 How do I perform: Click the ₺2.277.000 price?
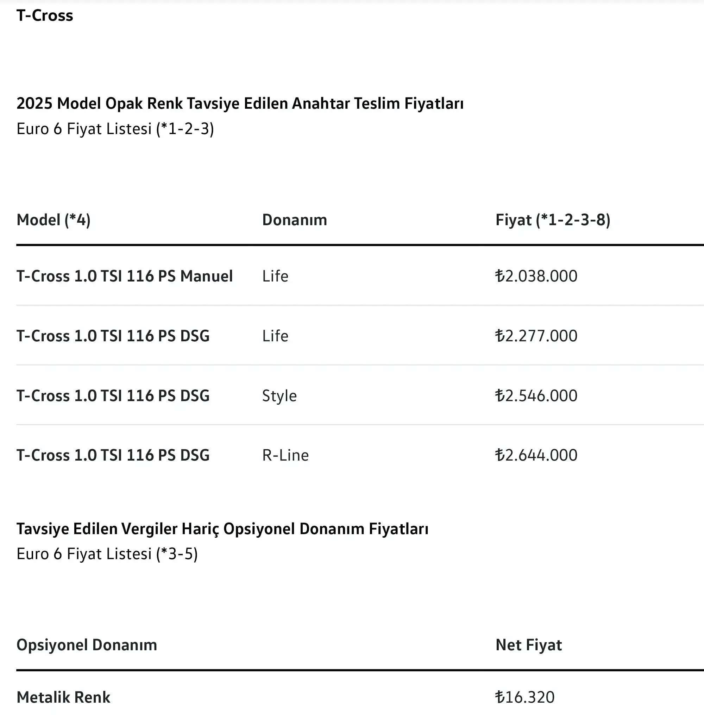[x=536, y=336]
